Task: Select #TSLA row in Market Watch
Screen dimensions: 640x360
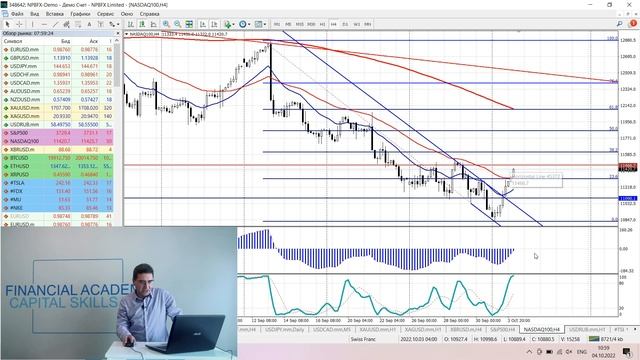Action: click(57, 183)
